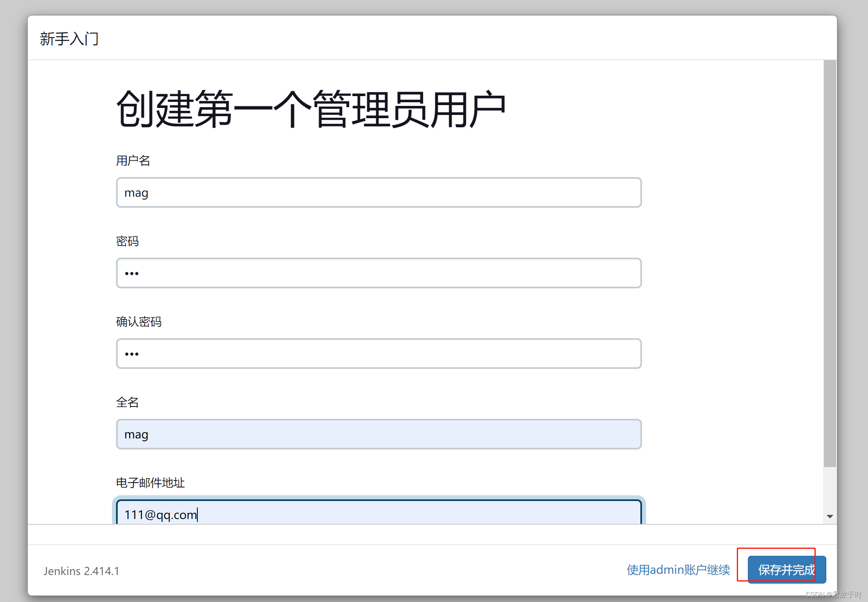Image resolution: width=868 pixels, height=602 pixels.
Task: Click the 电子邮件地址 email field
Action: point(379,512)
